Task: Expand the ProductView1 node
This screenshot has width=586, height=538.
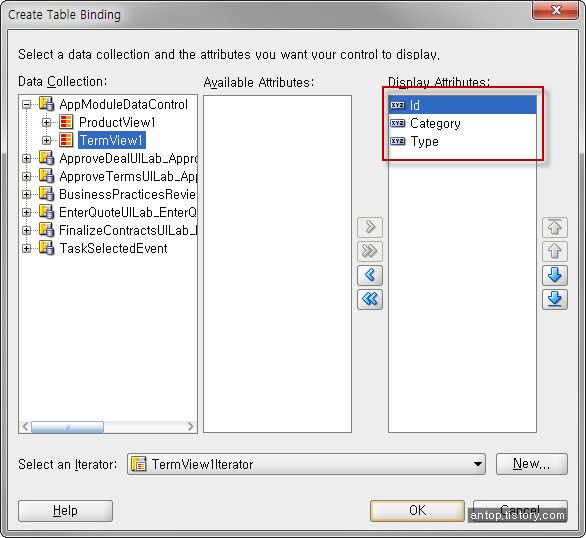Action: pyautogui.click(x=46, y=122)
